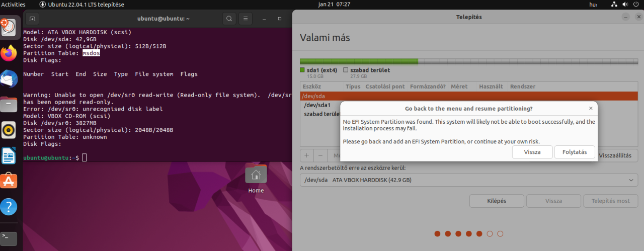
Task: Expand the /dev/sda bootloader device dropdown
Action: [x=469, y=180]
